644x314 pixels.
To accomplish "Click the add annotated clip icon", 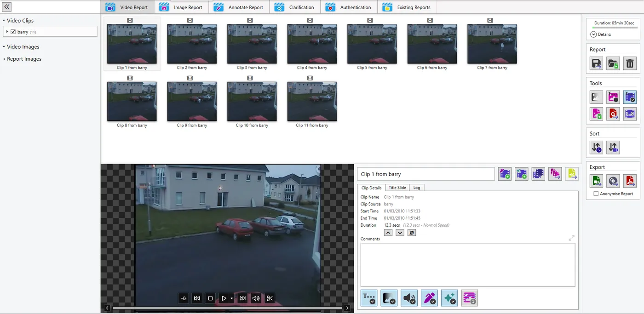I will click(505, 174).
